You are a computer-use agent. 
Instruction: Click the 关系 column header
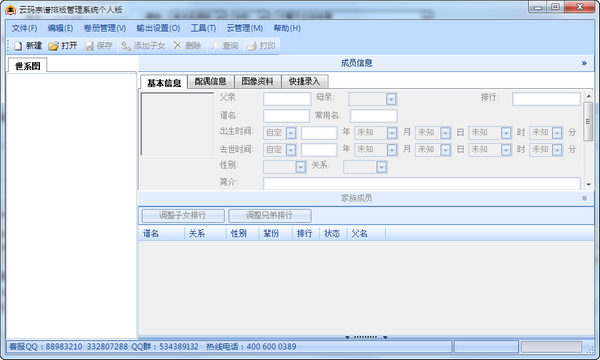pyautogui.click(x=205, y=233)
